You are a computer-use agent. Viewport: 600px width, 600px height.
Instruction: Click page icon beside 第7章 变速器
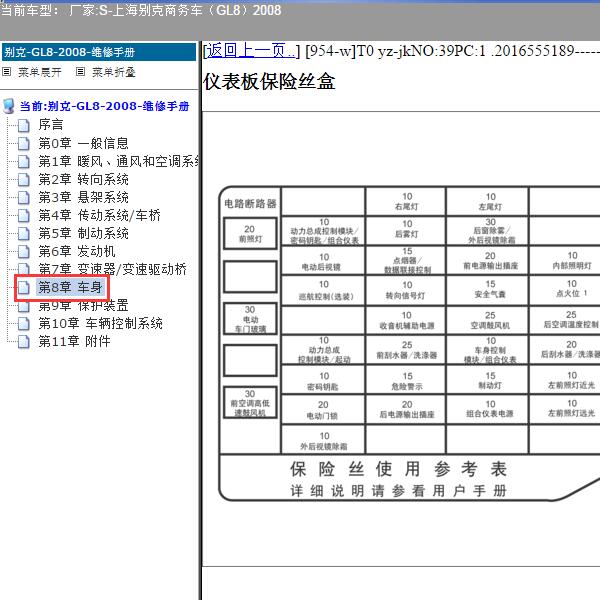click(24, 269)
